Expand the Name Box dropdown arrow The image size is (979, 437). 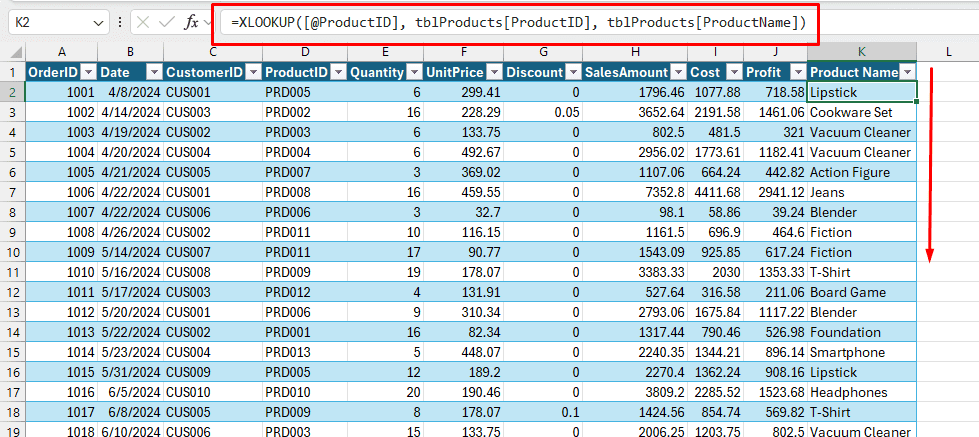coord(98,22)
